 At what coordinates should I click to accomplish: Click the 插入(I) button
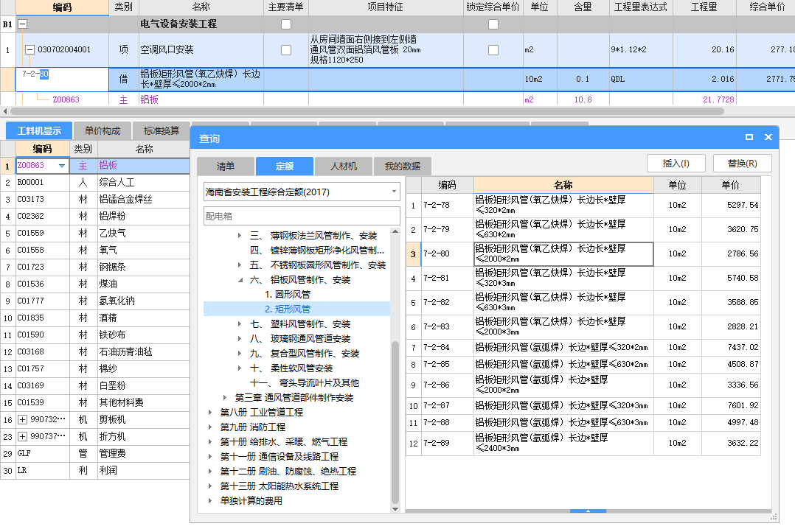click(x=676, y=164)
